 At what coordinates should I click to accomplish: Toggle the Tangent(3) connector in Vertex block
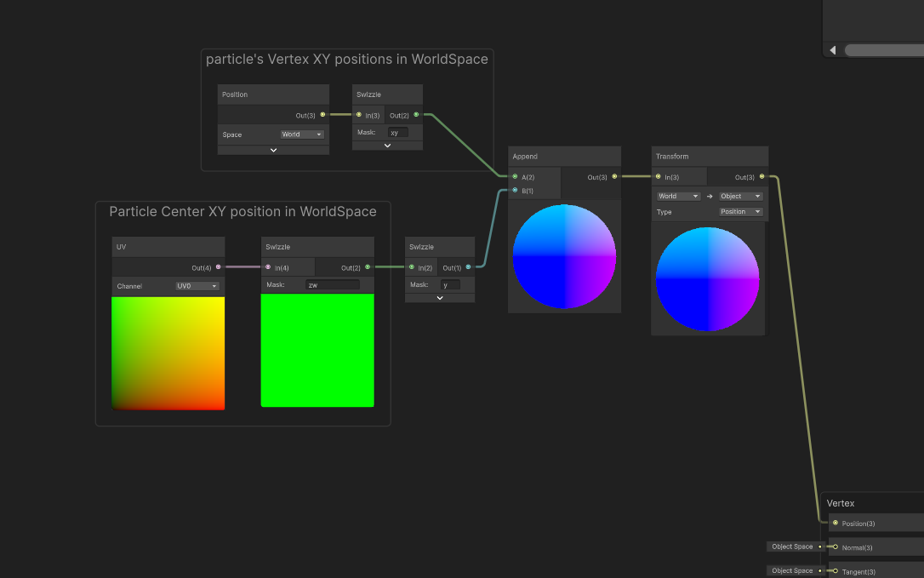tap(834, 570)
